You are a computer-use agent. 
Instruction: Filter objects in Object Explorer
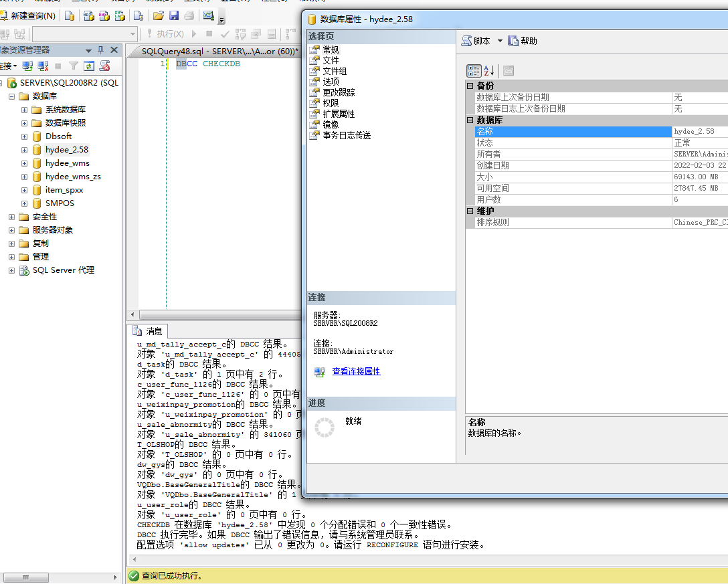click(x=72, y=66)
